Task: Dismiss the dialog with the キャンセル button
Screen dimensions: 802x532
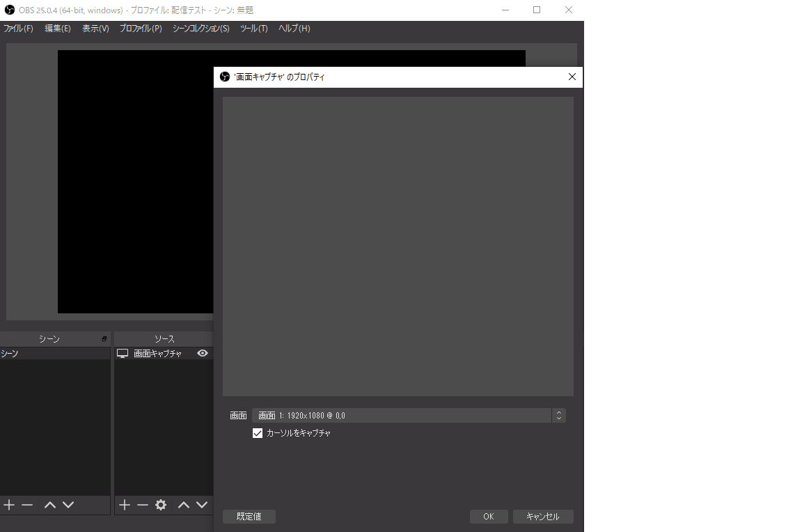Action: coord(543,516)
